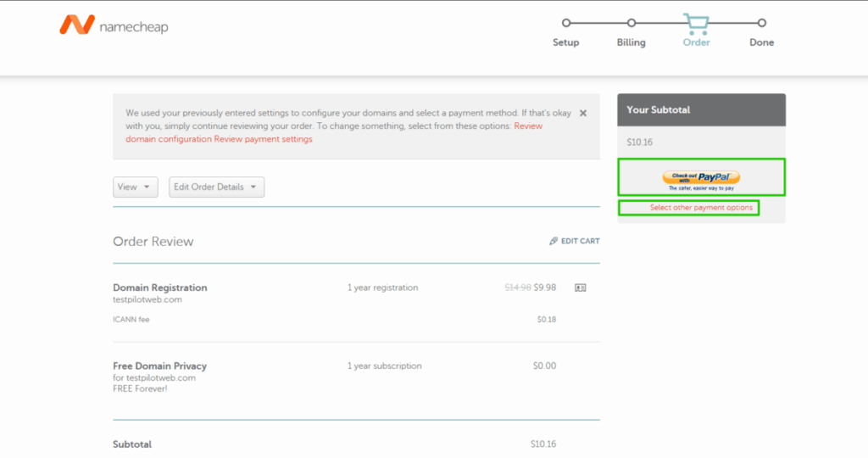Viewport: 868px width, 458px height.
Task: Go to the Setup step label
Action: pyautogui.click(x=566, y=42)
